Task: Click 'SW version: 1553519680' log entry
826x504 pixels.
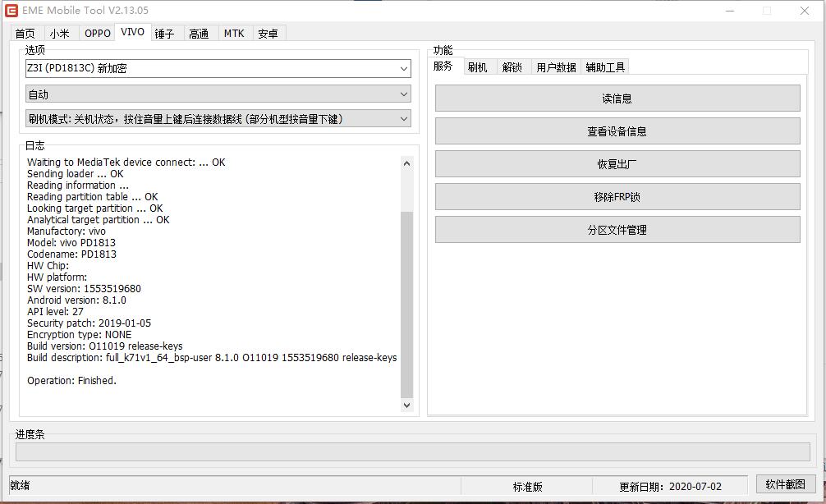Action: 84,289
